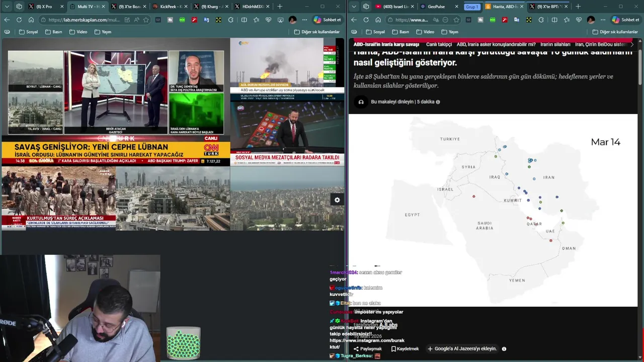Open new tab in left browser window
Image resolution: width=644 pixels, height=362 pixels.
coord(280,7)
